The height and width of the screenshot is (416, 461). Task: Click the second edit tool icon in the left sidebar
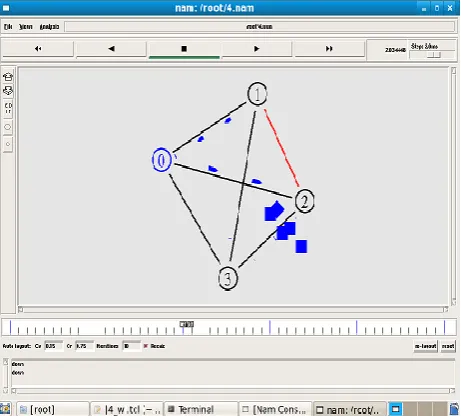(x=8, y=91)
